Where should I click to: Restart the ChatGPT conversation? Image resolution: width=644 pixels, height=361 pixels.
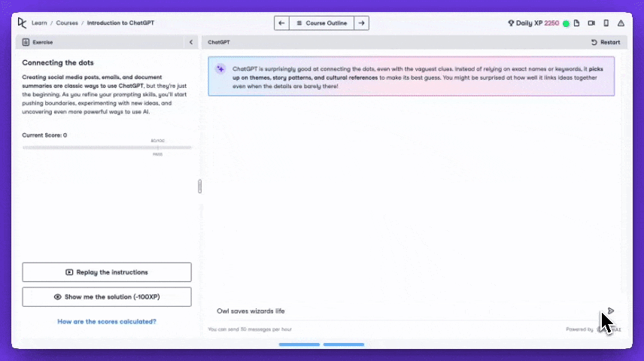click(x=606, y=42)
